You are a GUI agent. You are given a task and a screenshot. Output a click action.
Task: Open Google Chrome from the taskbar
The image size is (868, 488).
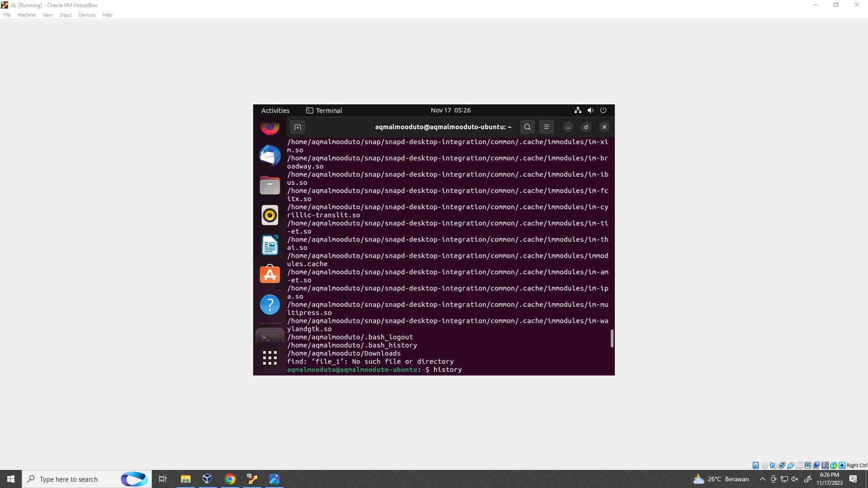pyautogui.click(x=230, y=479)
